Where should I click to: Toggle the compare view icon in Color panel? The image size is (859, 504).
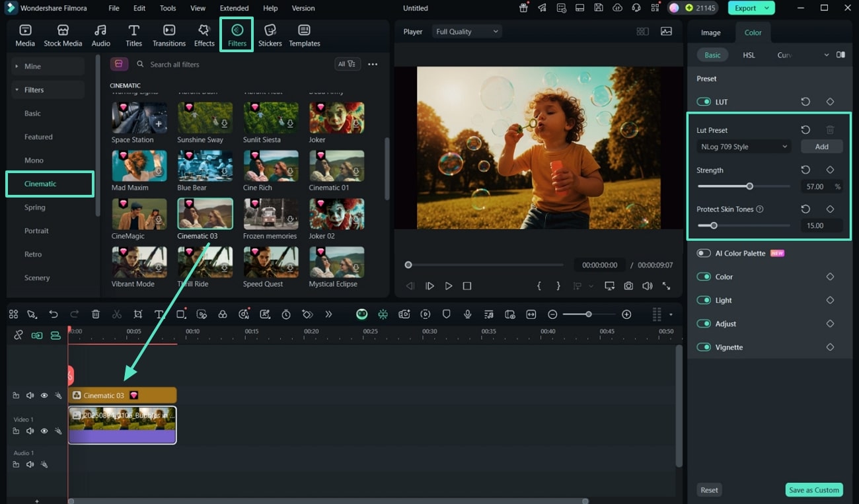pyautogui.click(x=840, y=55)
